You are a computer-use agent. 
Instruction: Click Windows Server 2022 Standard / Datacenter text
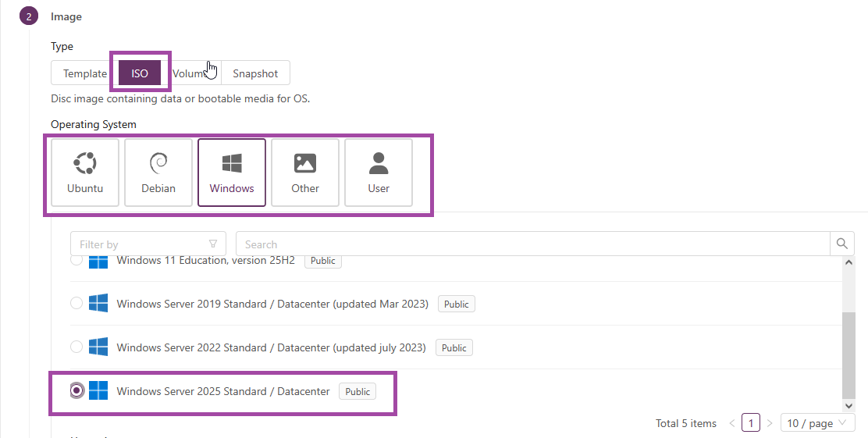click(x=272, y=347)
